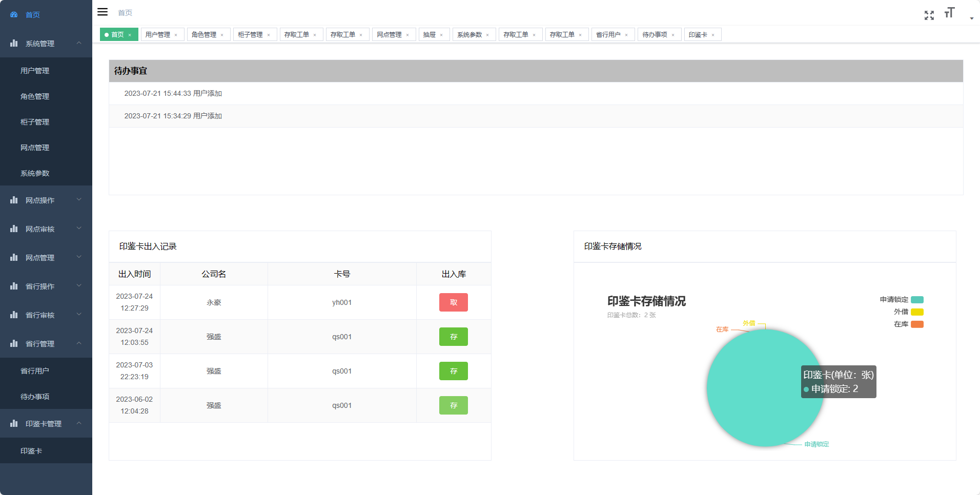Image resolution: width=980 pixels, height=495 pixels.
Task: Click the dashboard icon beside 首页 in sidebar
Action: pyautogui.click(x=14, y=15)
